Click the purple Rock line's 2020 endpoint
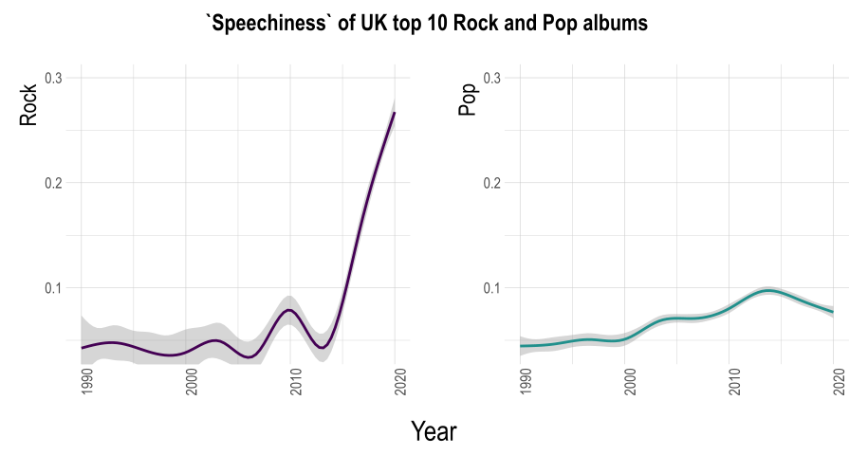 tap(395, 113)
